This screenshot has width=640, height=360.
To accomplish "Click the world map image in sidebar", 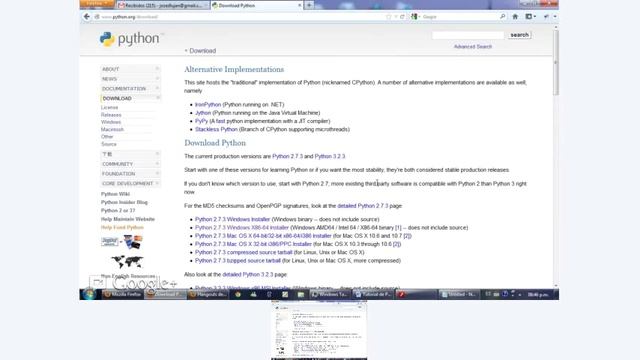I will pos(127,261).
